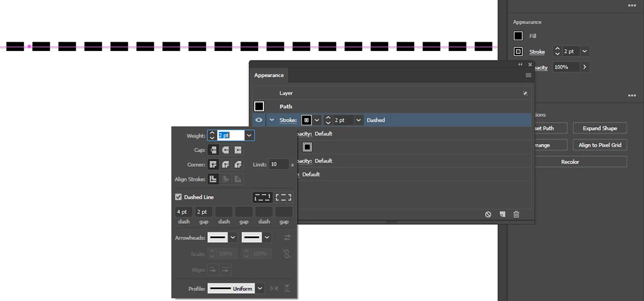This screenshot has height=301, width=644.
Task: Select the Projecting Cap icon
Action: click(x=238, y=150)
